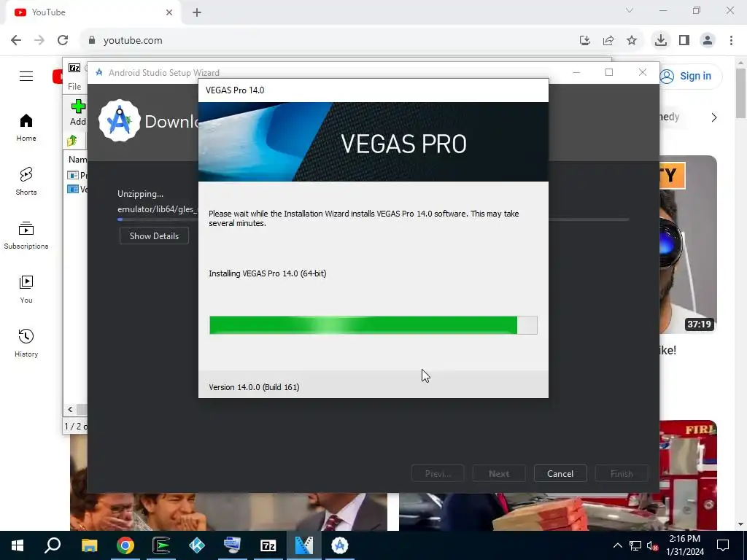Click Add button in 7-Zip toolbar
Screen dimensions: 747x560
coord(77,112)
